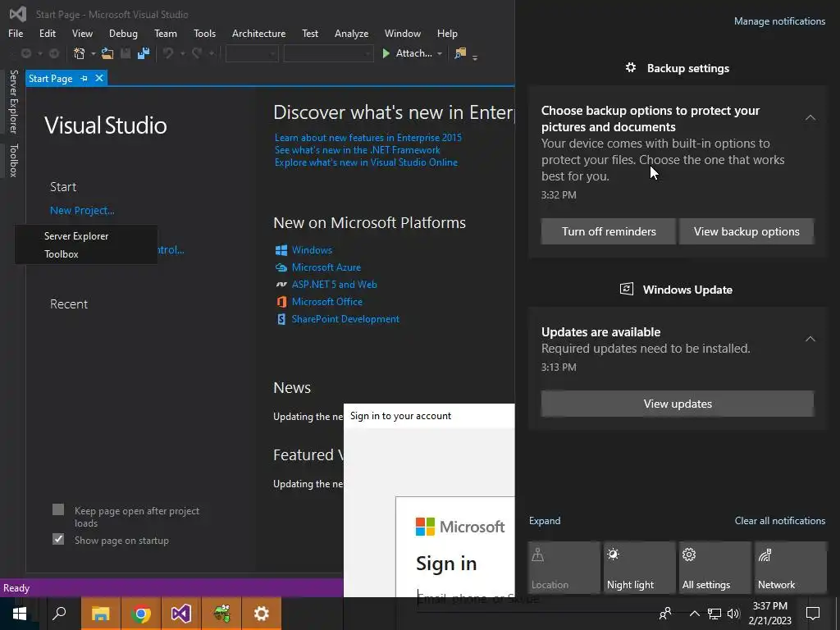Click the Windows platform icon
The width and height of the screenshot is (840, 630).
click(x=281, y=250)
